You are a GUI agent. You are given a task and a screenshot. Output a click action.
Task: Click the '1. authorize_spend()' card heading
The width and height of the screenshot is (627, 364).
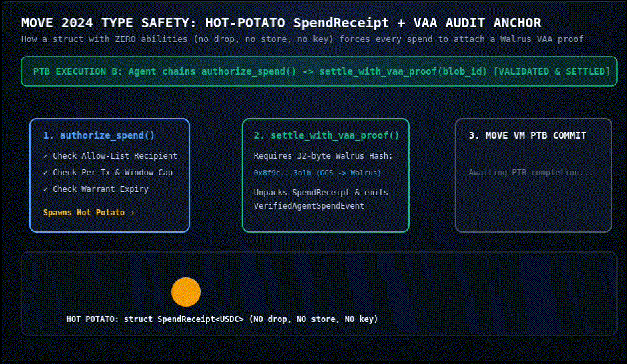(x=99, y=135)
